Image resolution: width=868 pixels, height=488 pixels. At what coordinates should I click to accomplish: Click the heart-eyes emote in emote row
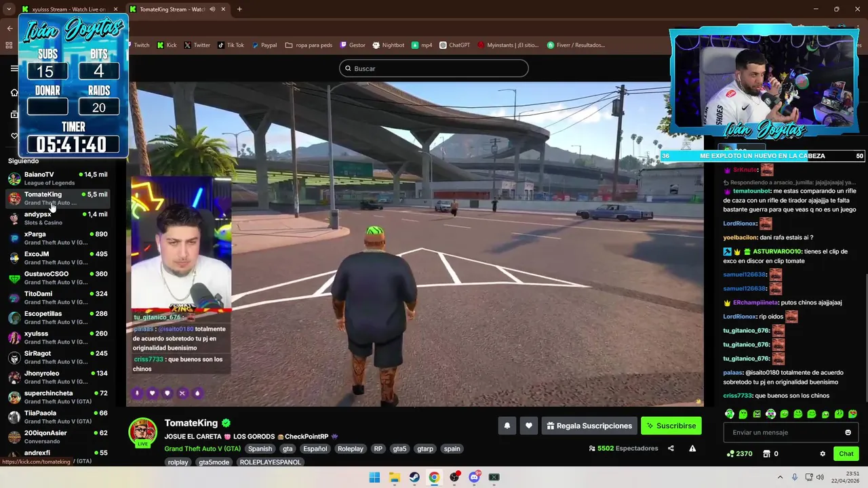coord(852,413)
